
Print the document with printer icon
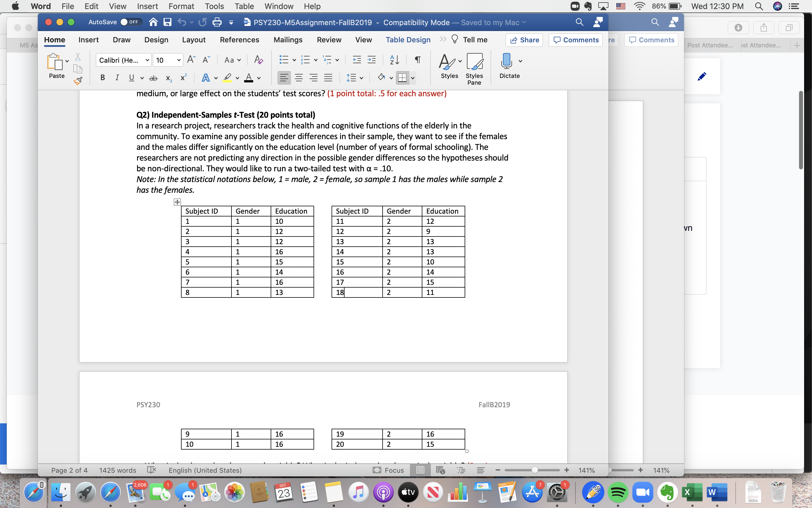point(217,22)
